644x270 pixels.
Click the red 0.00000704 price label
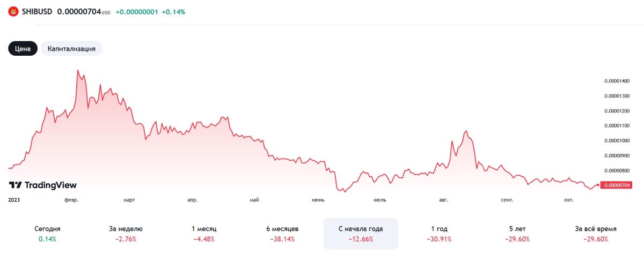coord(616,185)
